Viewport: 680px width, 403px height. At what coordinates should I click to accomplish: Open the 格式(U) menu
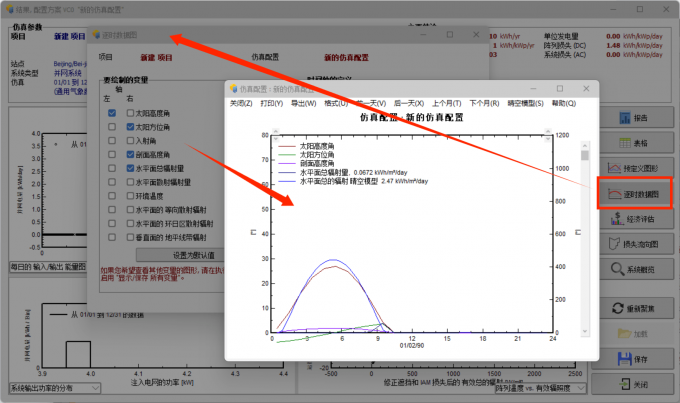(336, 103)
